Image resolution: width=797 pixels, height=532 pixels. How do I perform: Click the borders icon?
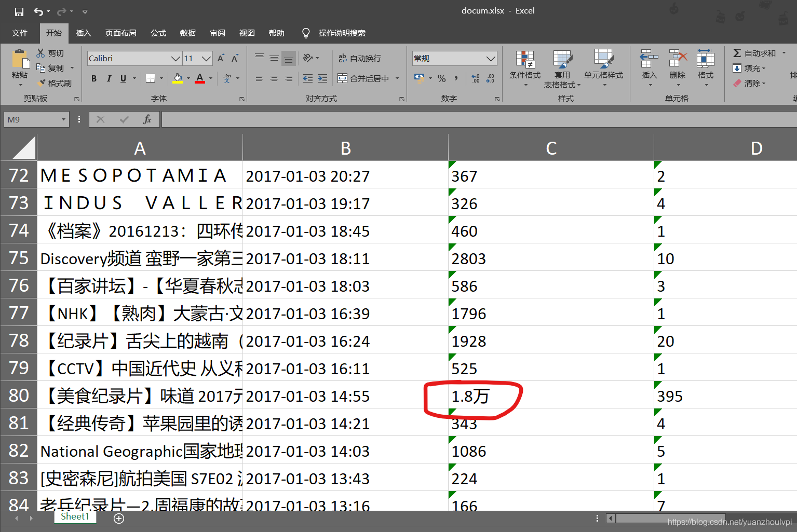pyautogui.click(x=150, y=78)
